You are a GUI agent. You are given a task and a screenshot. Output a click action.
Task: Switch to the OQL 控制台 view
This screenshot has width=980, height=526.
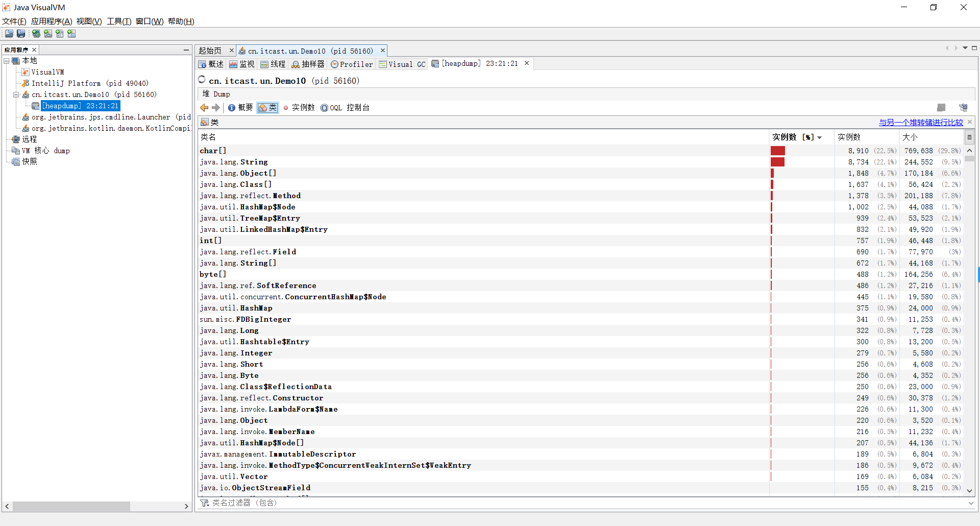tap(345, 108)
